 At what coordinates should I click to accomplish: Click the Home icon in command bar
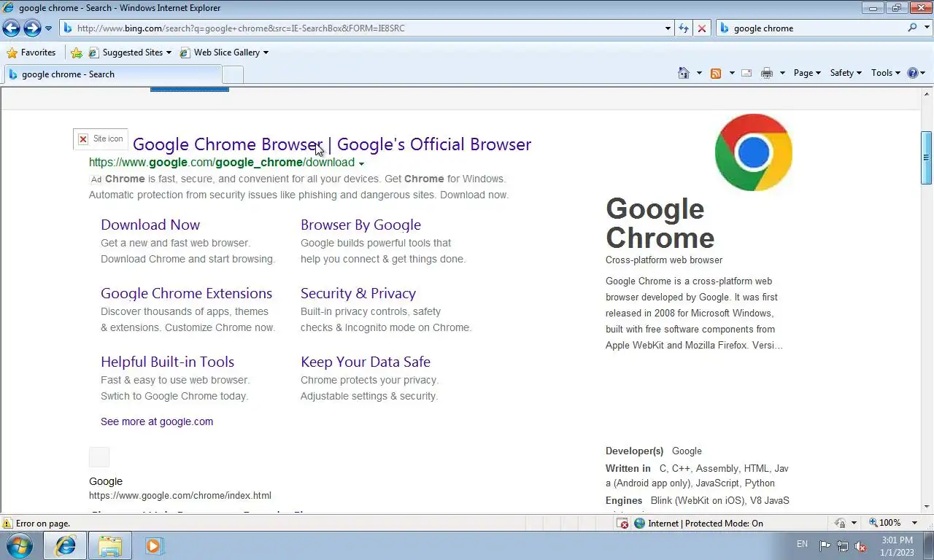point(684,73)
